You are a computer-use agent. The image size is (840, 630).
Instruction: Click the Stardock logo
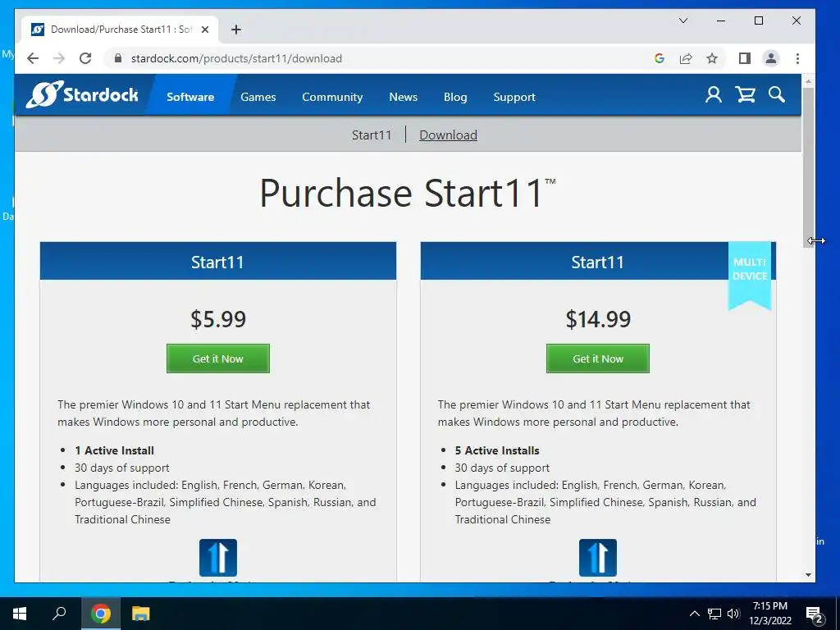pyautogui.click(x=82, y=95)
